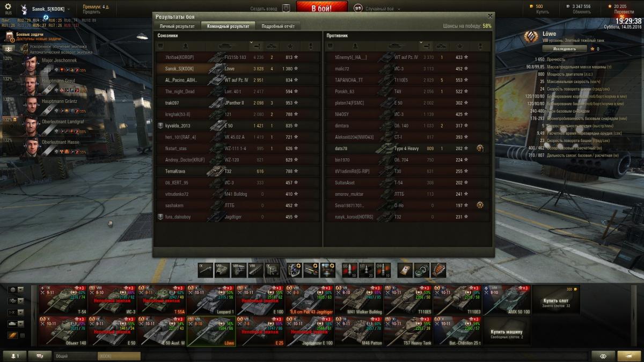Select the AMX 50 100 tank in carousel
Viewport: 644px width, 362px height.
pyautogui.click(x=508, y=300)
